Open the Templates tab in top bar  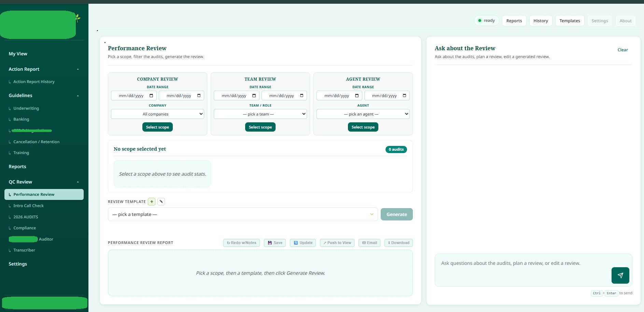(570, 21)
